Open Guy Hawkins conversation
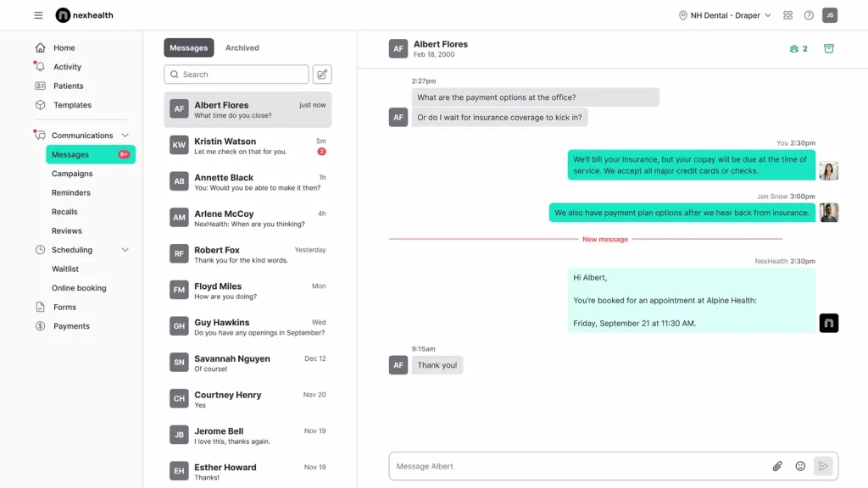868x488 pixels. point(248,327)
